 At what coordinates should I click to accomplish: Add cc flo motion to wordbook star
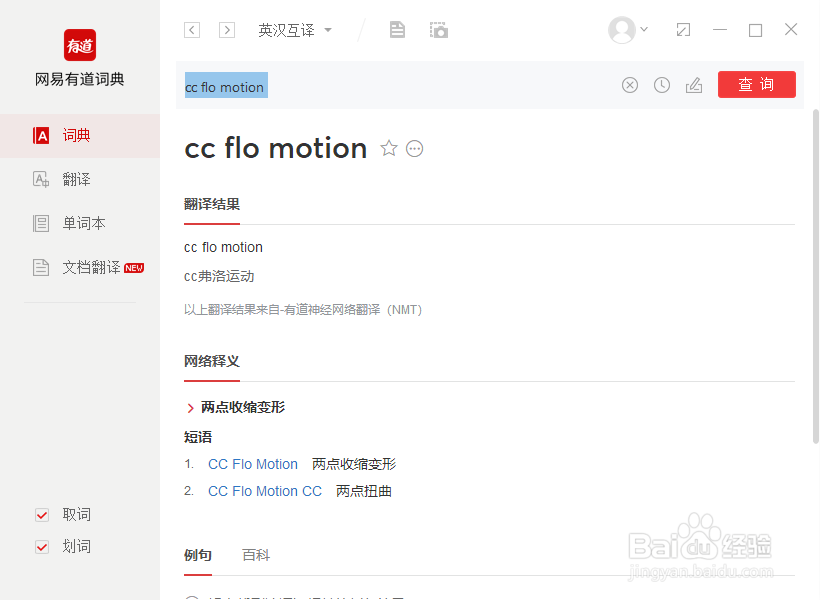[x=389, y=149]
